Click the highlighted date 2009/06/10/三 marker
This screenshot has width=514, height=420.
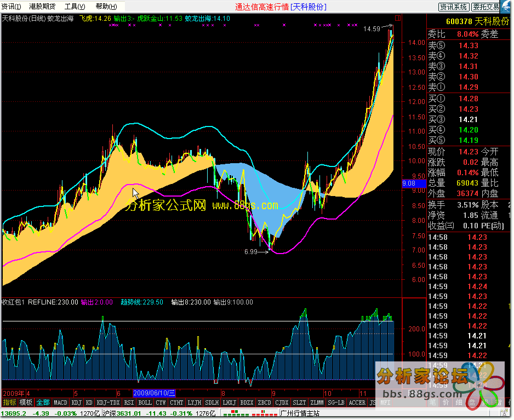154,393
